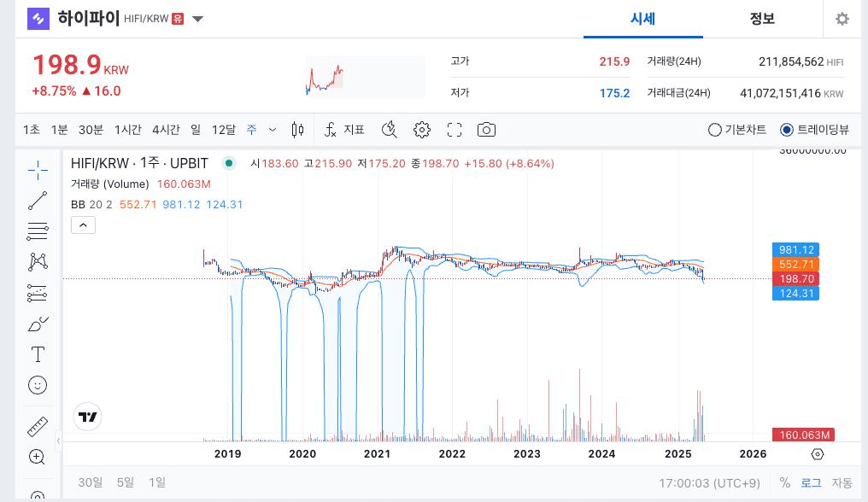Set interval to 12달
This screenshot has height=502, width=868.
(x=224, y=130)
